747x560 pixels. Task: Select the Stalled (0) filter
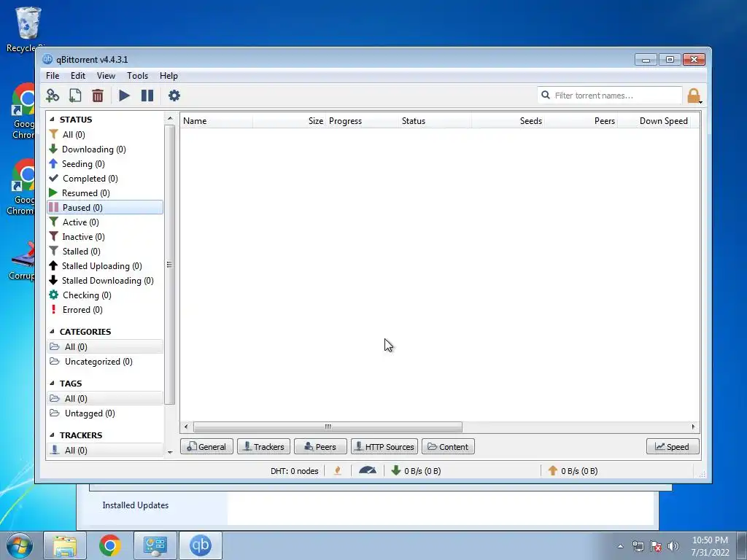(105, 252)
